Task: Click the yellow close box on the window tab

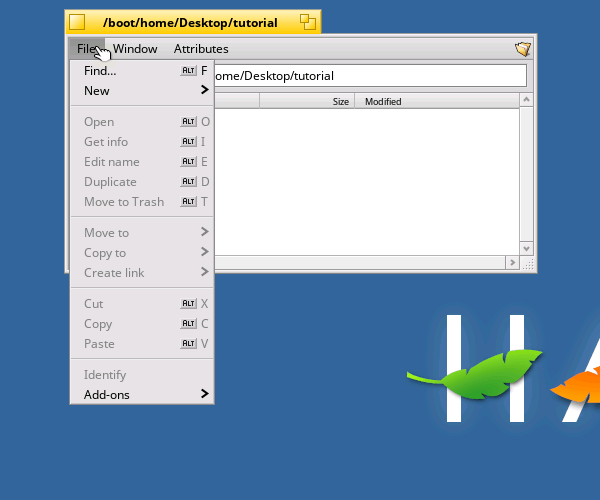Action: point(77,22)
